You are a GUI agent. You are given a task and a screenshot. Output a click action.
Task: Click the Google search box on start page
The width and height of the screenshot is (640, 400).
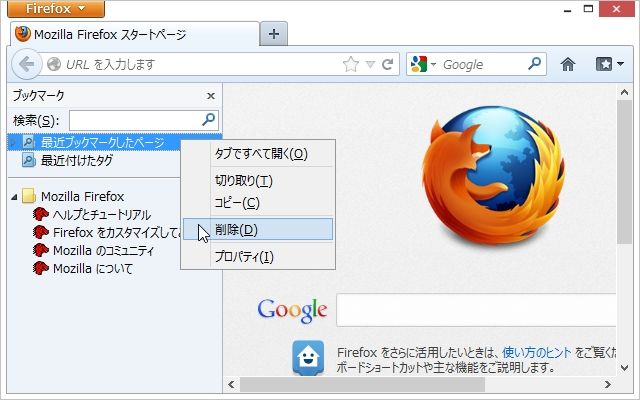point(476,310)
